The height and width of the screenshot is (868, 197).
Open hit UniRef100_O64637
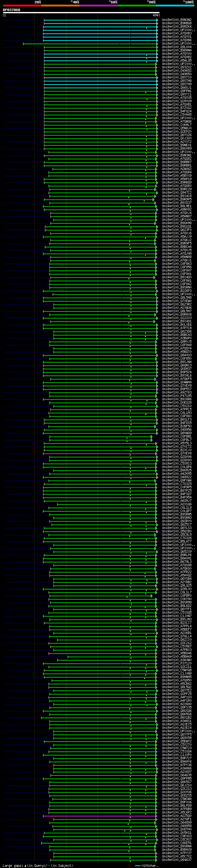point(177,860)
